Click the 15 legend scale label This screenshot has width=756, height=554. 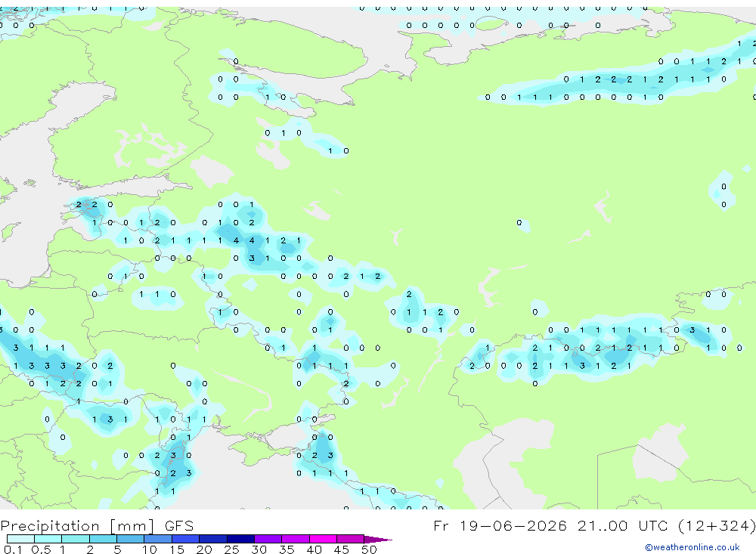pyautogui.click(x=176, y=549)
